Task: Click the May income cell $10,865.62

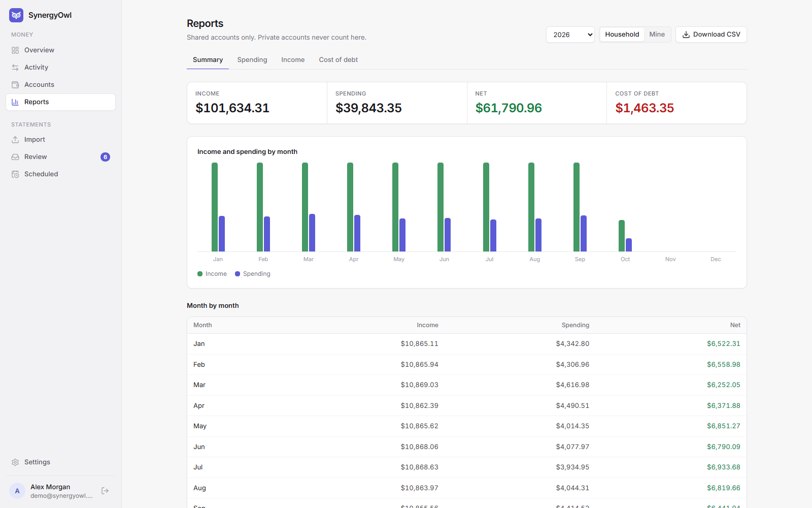Action: [419, 426]
